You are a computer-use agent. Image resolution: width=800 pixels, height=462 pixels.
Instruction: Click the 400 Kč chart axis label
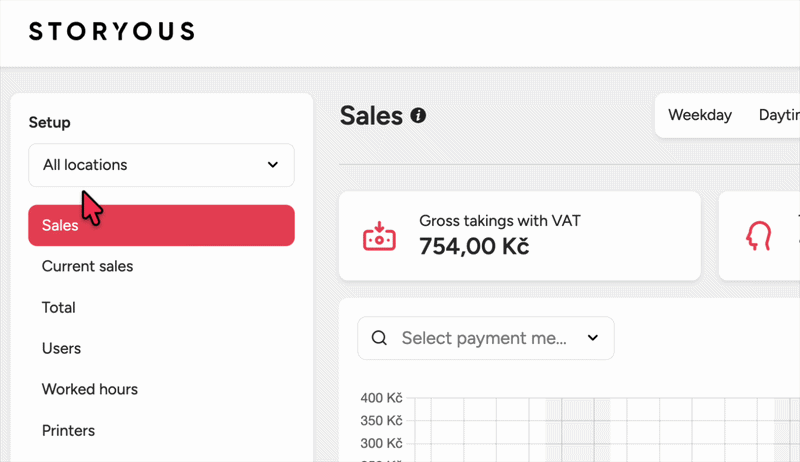(x=381, y=398)
